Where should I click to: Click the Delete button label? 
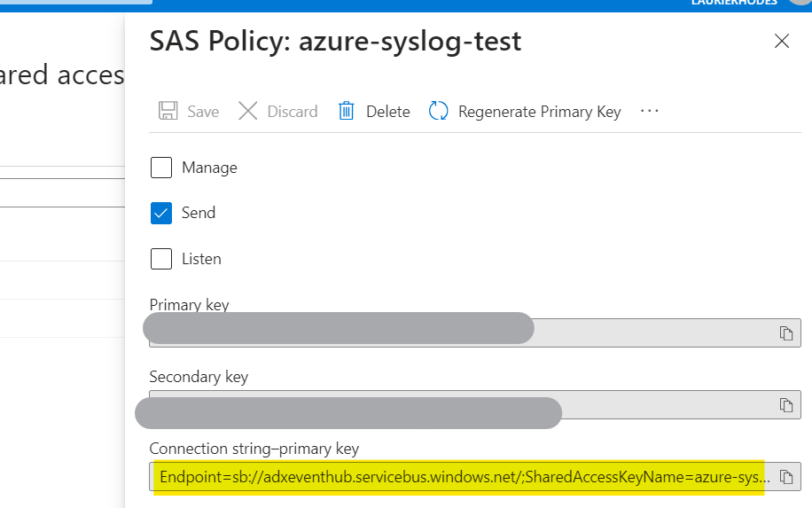tap(388, 112)
